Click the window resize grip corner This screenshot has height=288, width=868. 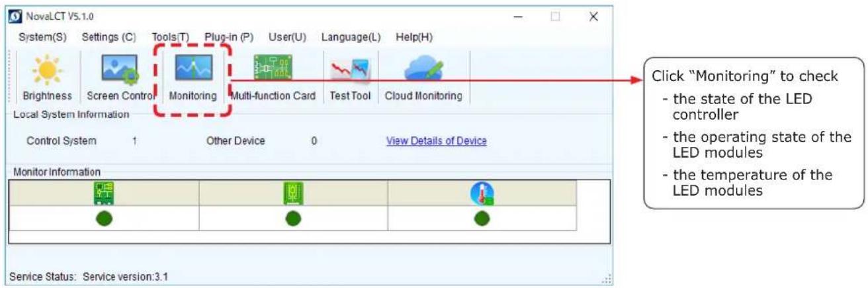coord(607,280)
